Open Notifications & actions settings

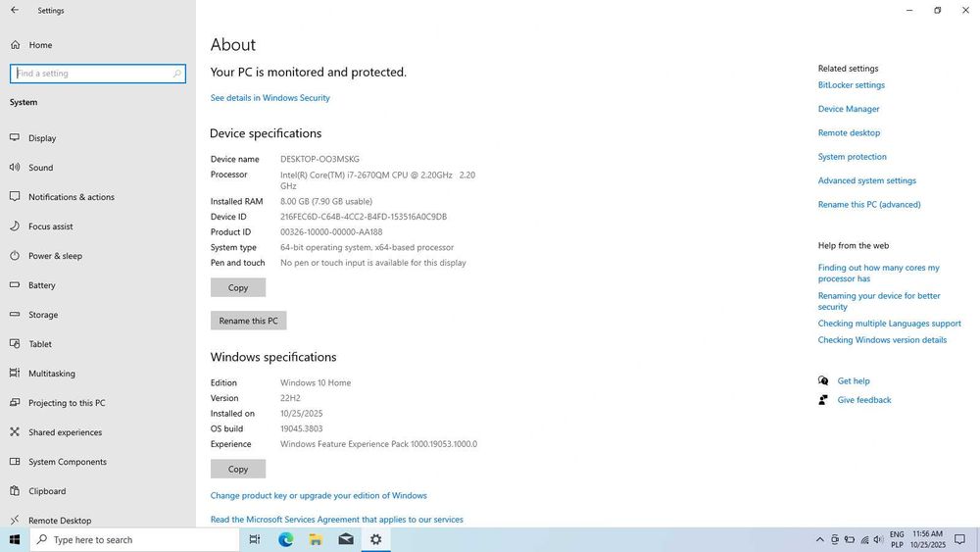tap(72, 197)
